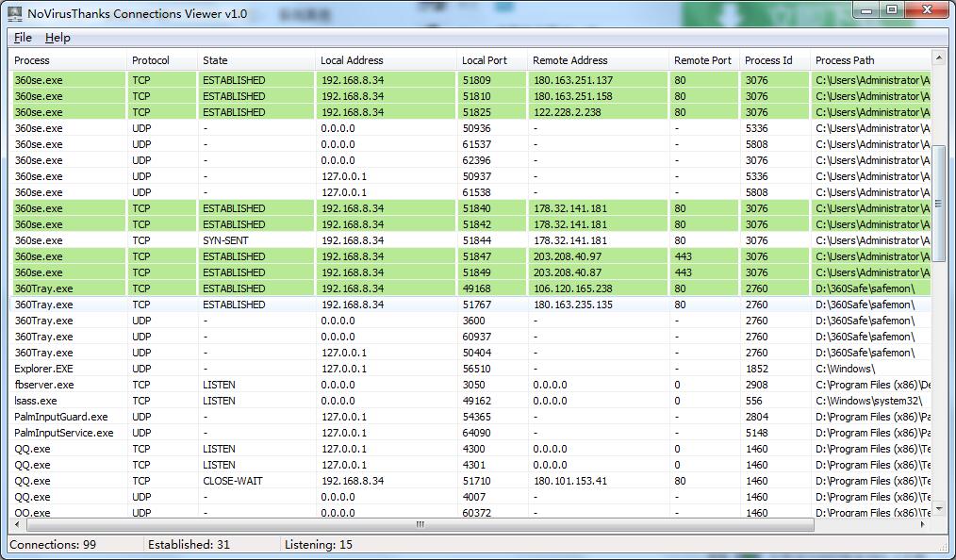Select row with local port 51842

tap(470, 224)
